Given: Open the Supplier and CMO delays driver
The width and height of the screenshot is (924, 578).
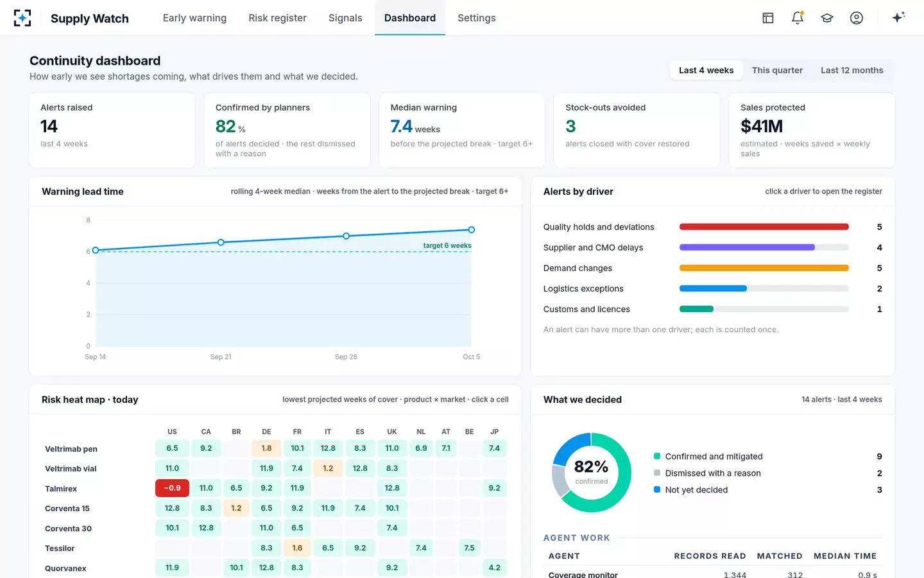Looking at the screenshot, I should click(x=712, y=247).
